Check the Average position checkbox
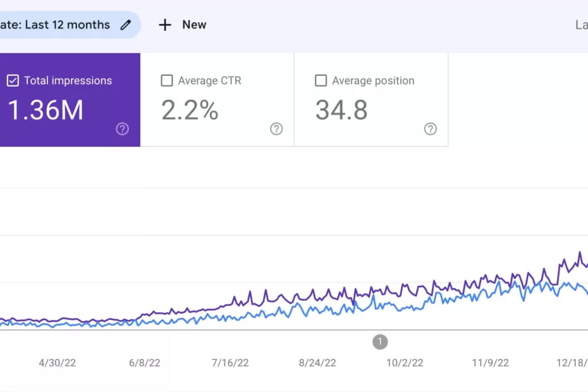Image resolution: width=588 pixels, height=392 pixels. (321, 80)
